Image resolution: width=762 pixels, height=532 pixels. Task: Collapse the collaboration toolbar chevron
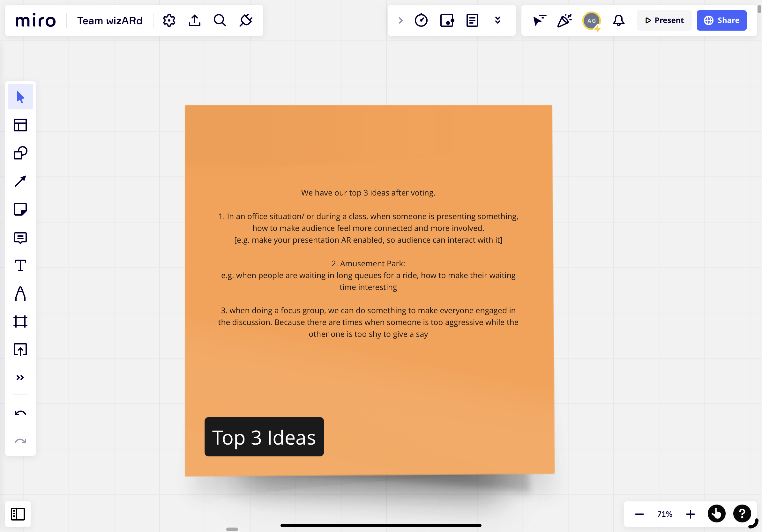400,20
